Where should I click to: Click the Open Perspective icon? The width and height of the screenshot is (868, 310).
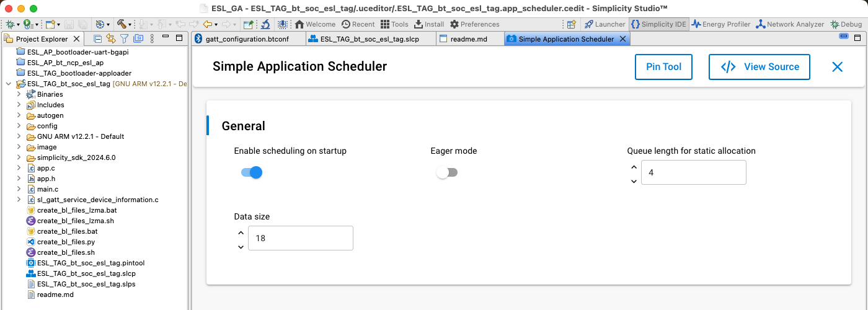[571, 24]
